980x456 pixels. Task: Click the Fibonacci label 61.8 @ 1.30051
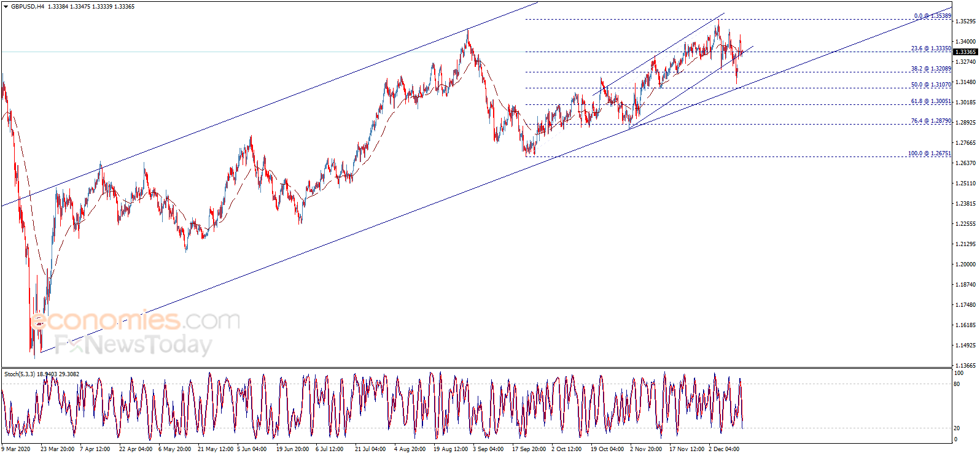point(931,101)
